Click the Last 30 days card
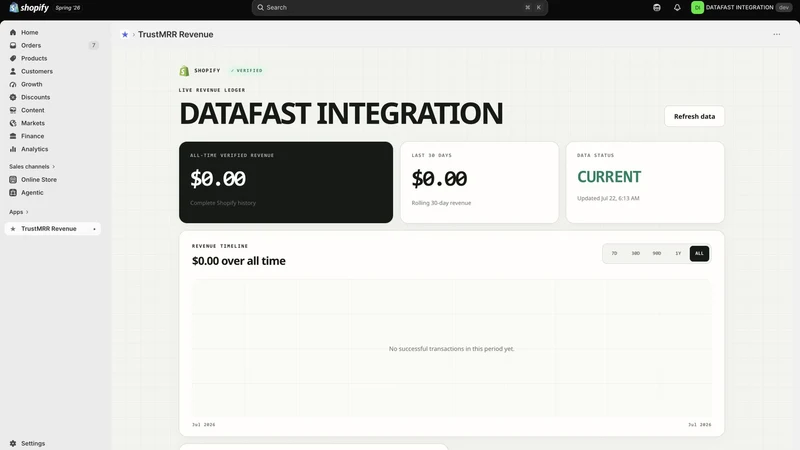Screen dimensions: 800x450 point(479,182)
